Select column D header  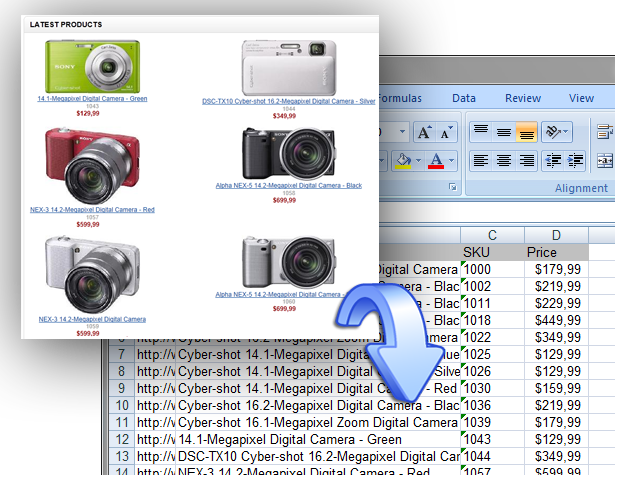click(x=556, y=235)
